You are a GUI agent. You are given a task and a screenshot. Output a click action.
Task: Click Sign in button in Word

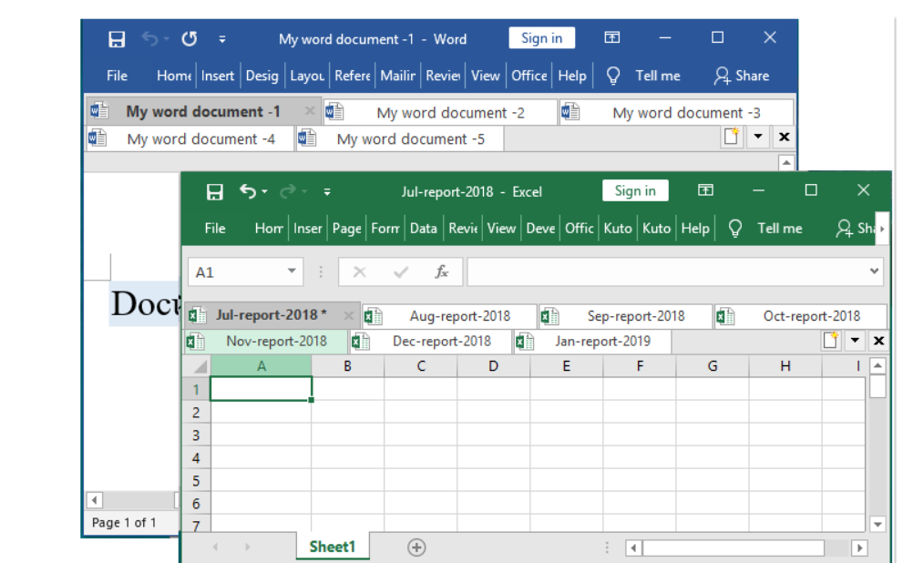541,38
